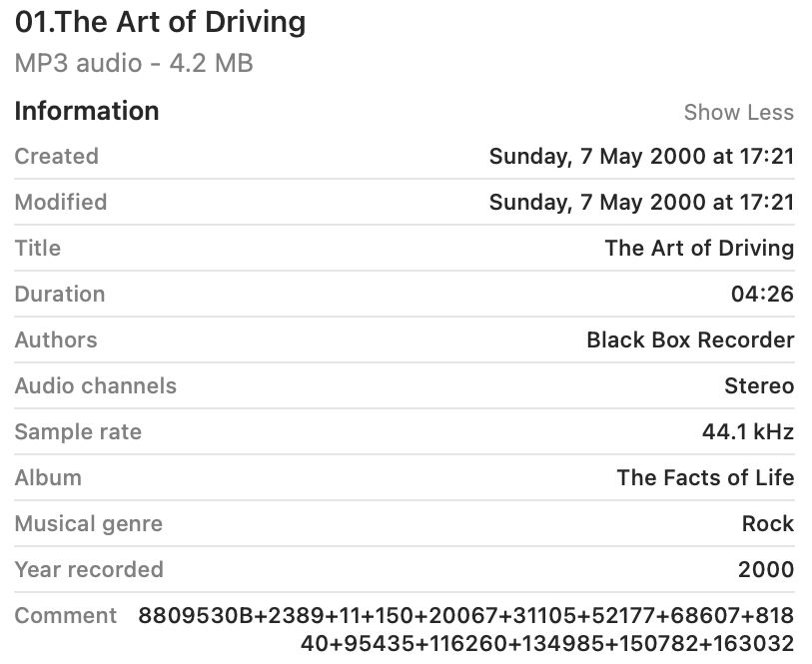Click the Comment row label
Screen dimensions: 812x664
[66, 616]
